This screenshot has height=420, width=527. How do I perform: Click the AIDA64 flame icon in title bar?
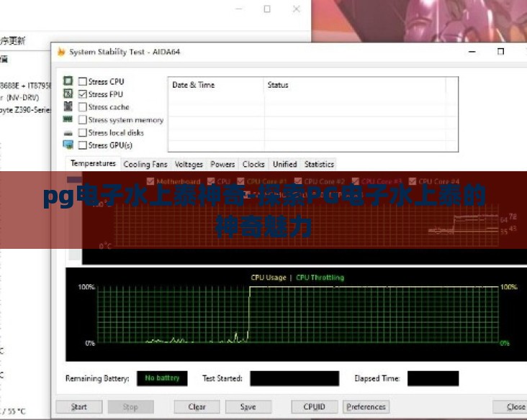(x=61, y=52)
